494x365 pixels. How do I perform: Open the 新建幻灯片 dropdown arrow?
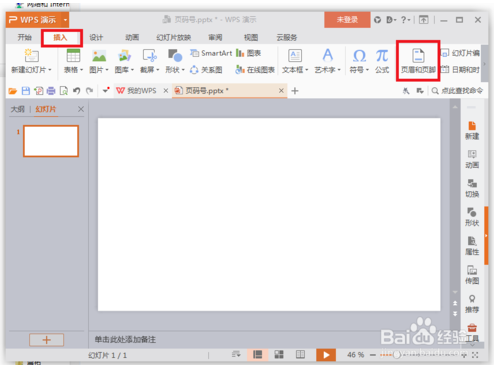pyautogui.click(x=50, y=70)
